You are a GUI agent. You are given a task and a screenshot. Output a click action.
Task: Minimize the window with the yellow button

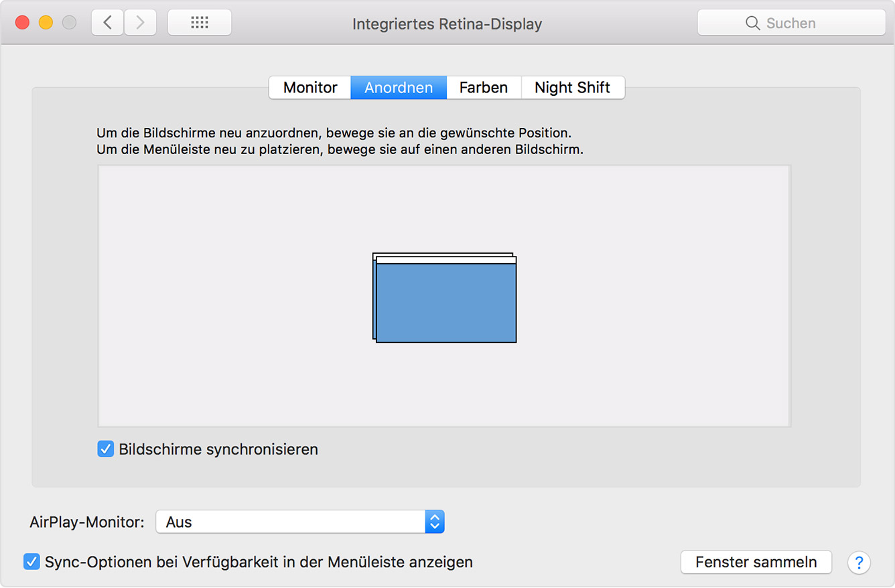46,23
